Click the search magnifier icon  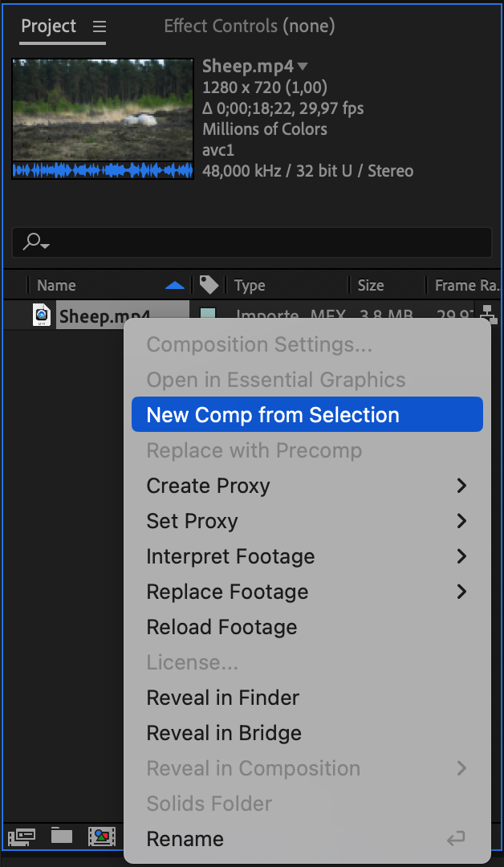pos(35,242)
